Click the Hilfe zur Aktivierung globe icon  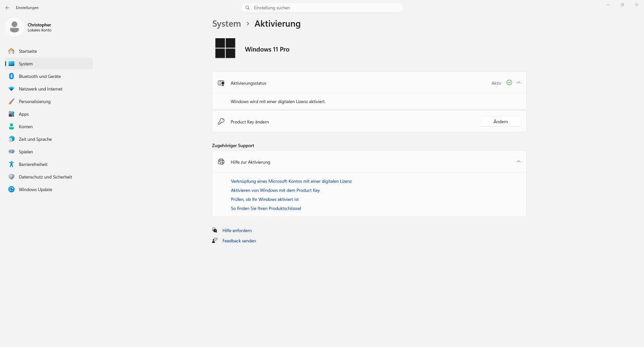(221, 162)
